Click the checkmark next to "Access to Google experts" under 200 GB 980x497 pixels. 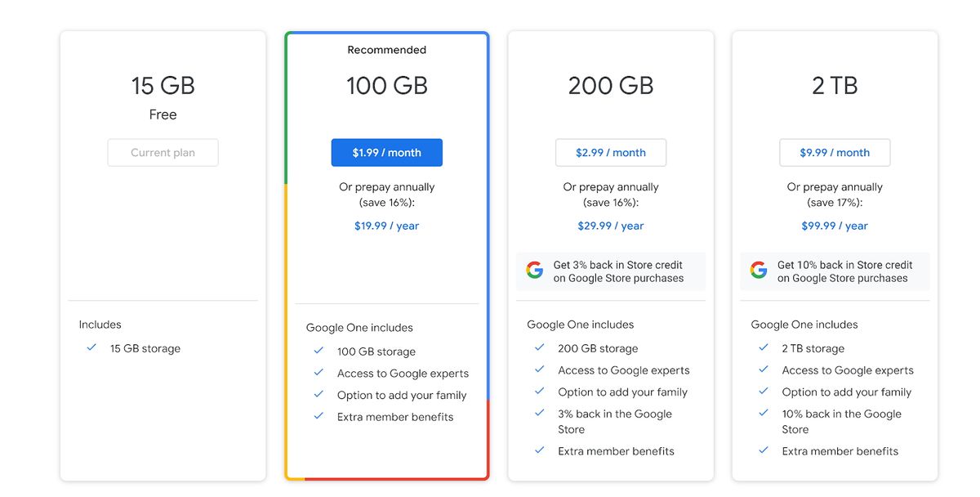pyautogui.click(x=540, y=369)
